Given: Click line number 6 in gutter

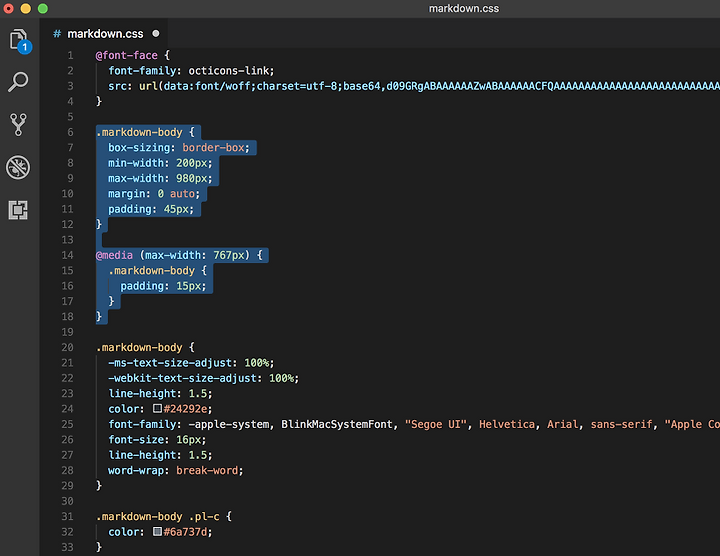Looking at the screenshot, I should point(70,132).
